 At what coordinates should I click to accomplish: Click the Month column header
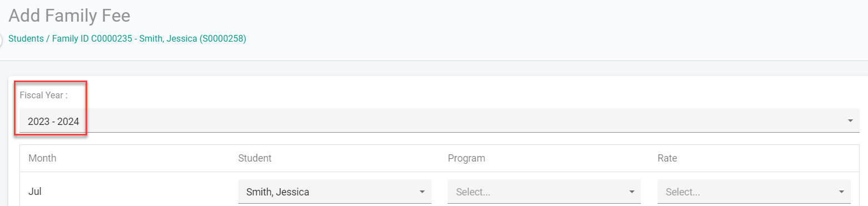[42, 158]
